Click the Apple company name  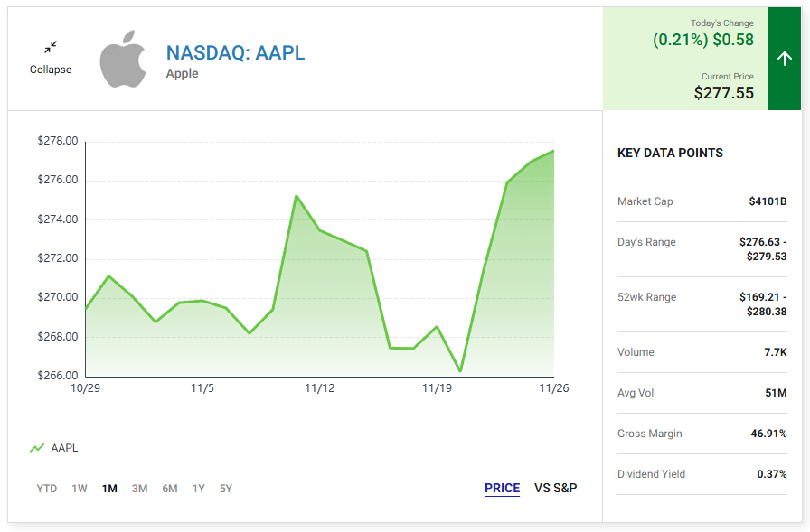[182, 73]
